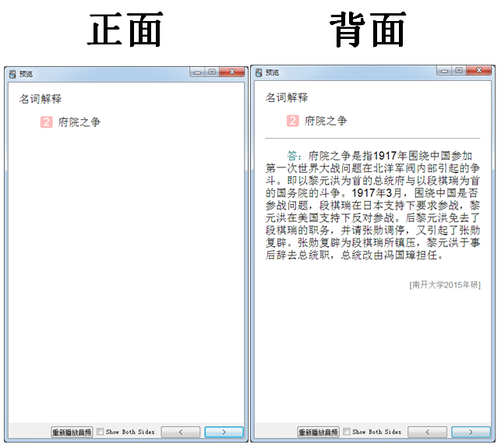Click 名词解释 heading in left window
501x448 pixels.
[41, 99]
